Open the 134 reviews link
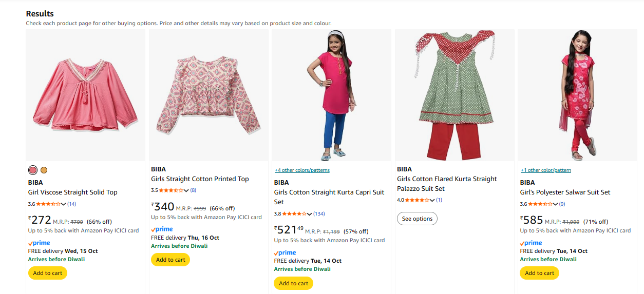The image size is (644, 294). pos(319,214)
